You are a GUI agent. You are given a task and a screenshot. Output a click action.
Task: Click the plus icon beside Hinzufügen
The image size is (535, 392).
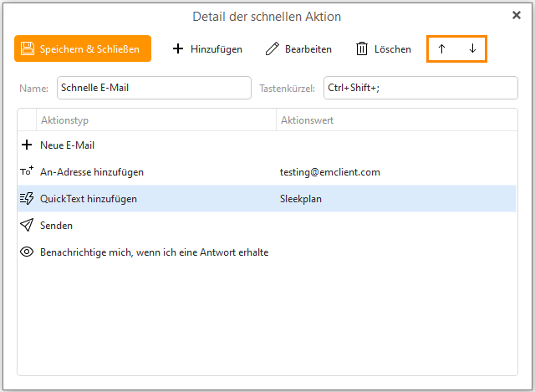(178, 48)
